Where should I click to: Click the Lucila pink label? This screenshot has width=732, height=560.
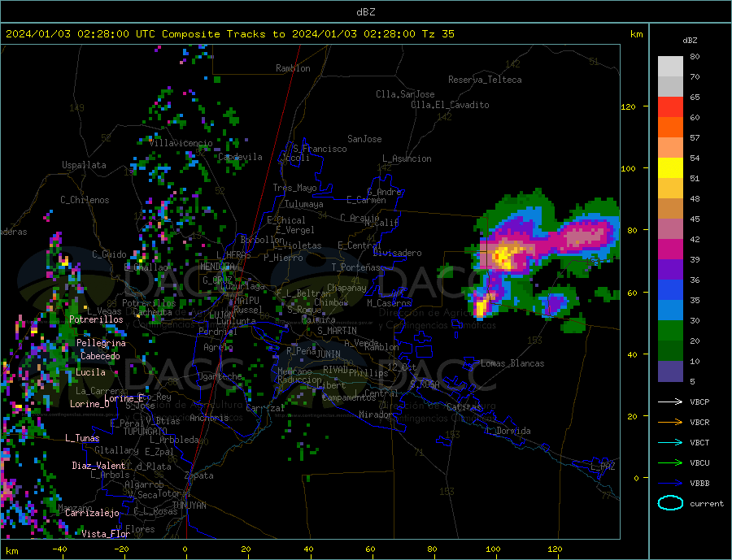coord(90,372)
